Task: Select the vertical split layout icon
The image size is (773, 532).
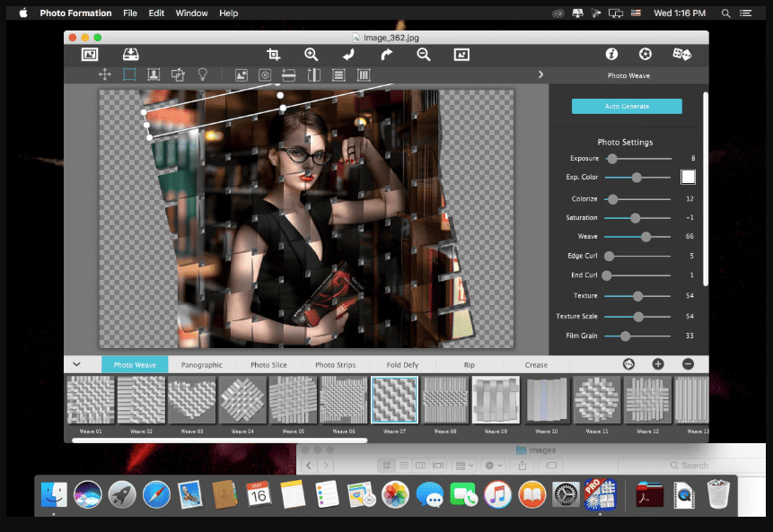Action: [313, 74]
